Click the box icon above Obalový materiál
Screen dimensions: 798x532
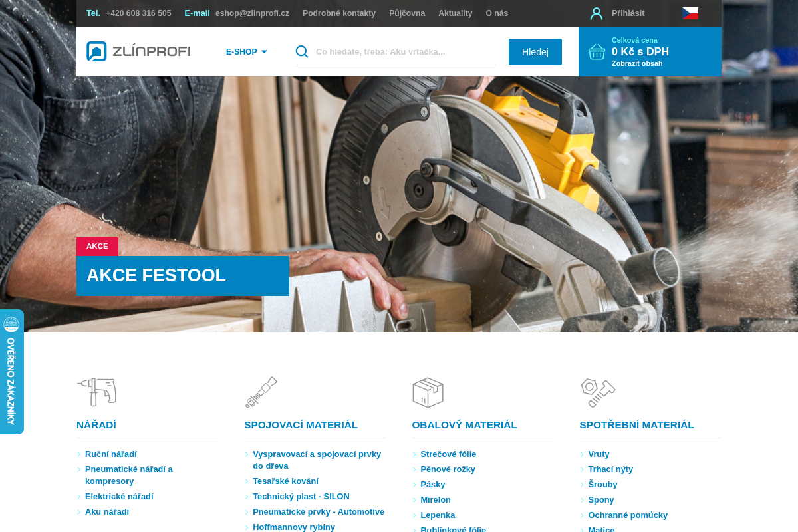(x=428, y=392)
